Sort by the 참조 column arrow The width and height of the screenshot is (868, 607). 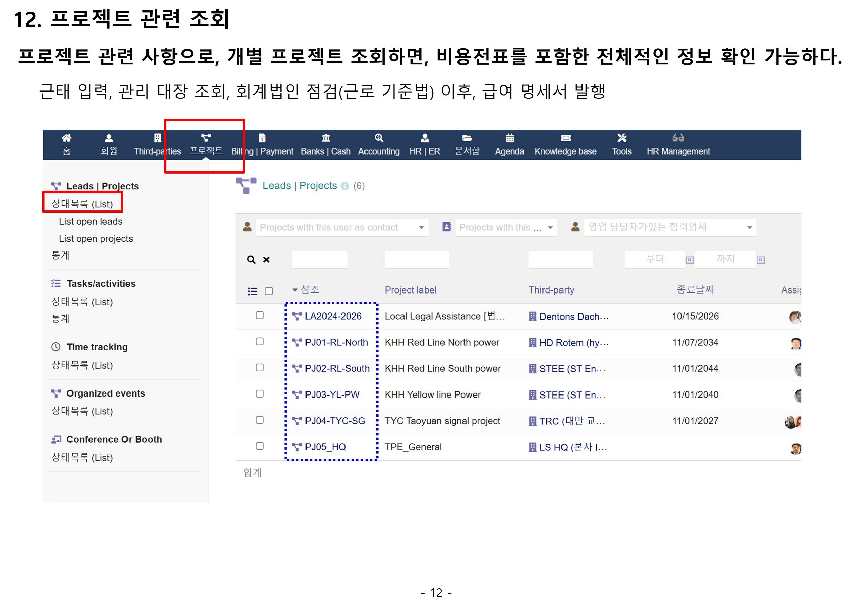295,290
